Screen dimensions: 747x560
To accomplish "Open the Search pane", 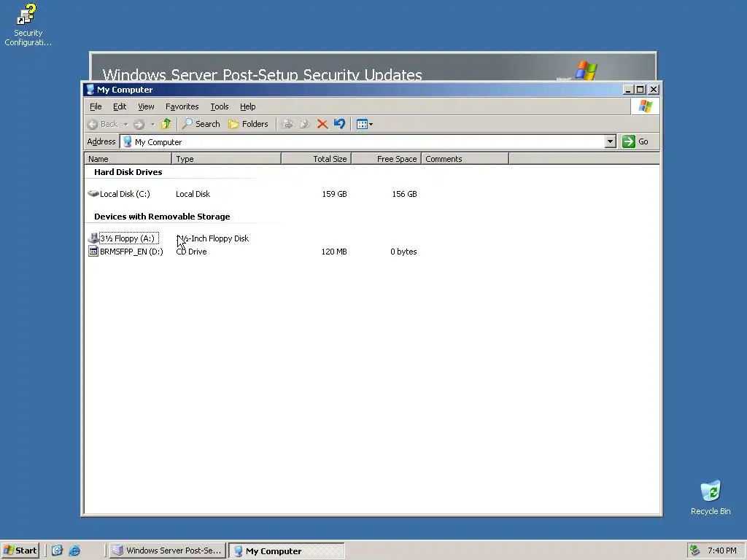I will click(x=201, y=124).
